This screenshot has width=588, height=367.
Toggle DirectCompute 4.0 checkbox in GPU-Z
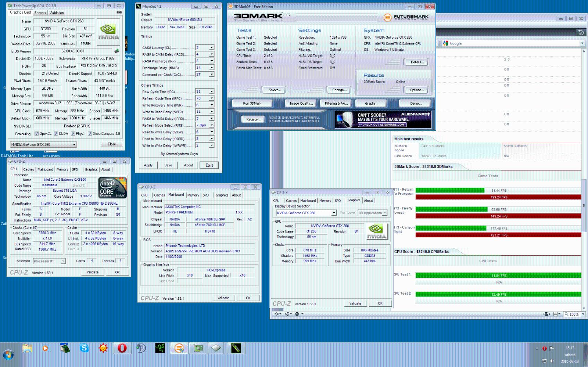click(x=90, y=134)
